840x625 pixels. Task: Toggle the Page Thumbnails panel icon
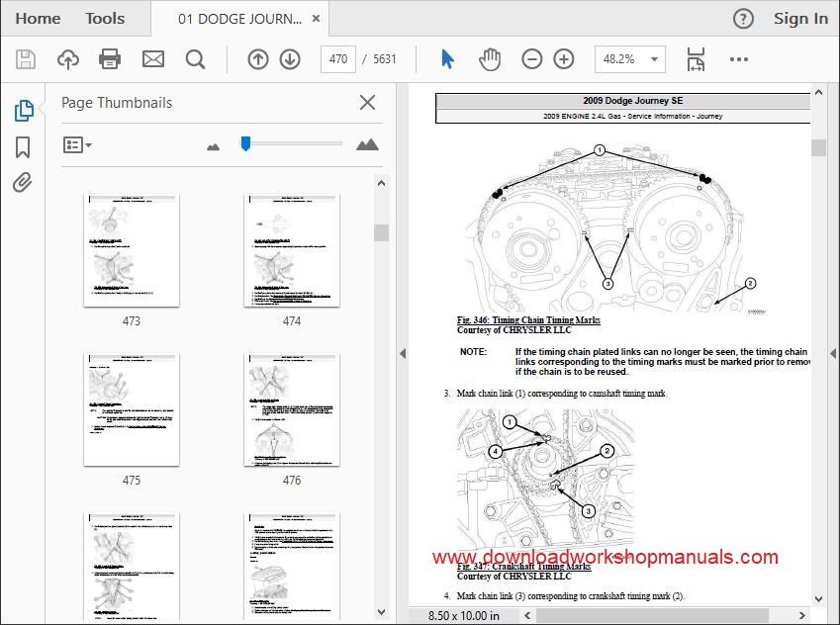(x=24, y=111)
